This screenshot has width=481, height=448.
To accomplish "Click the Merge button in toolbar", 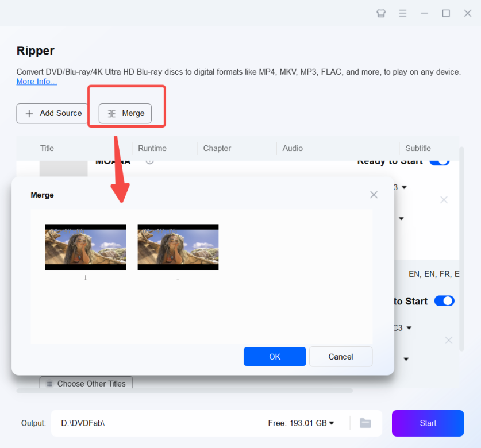I will coord(125,114).
